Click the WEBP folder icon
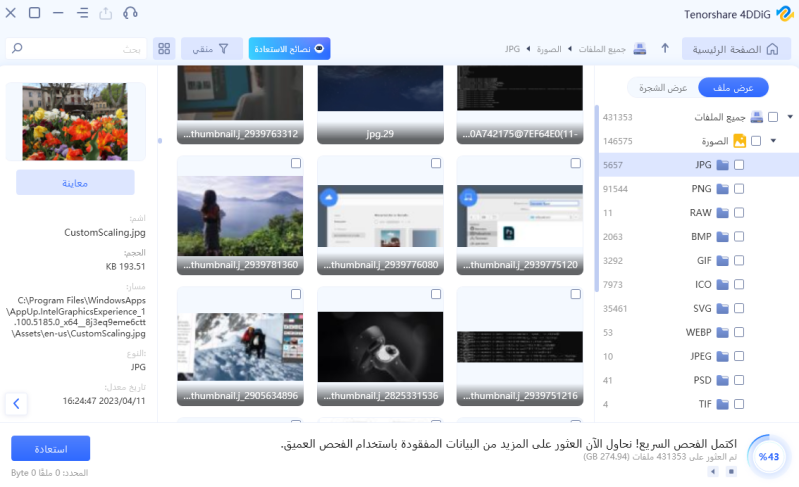This screenshot has width=799, height=487. click(723, 333)
